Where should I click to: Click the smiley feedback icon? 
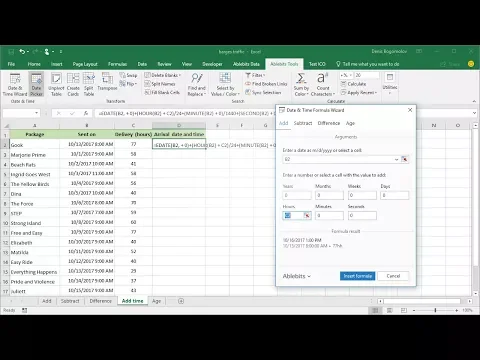click(x=471, y=64)
